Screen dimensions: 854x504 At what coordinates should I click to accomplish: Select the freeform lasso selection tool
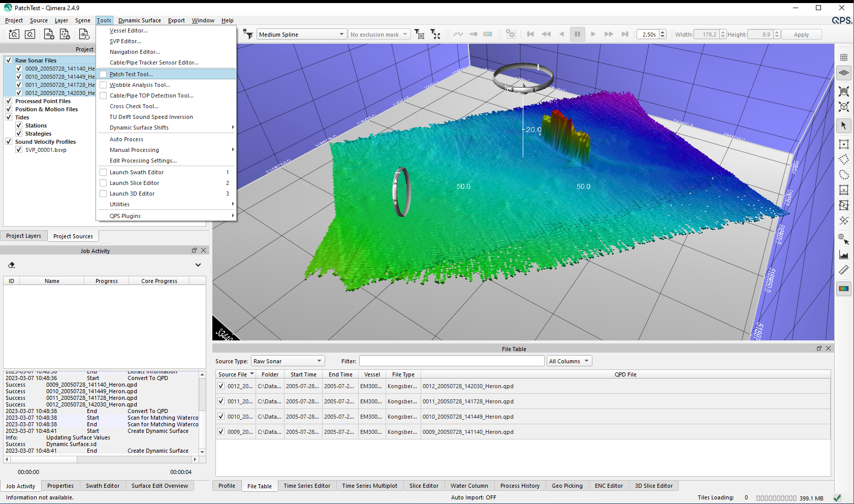point(843,175)
